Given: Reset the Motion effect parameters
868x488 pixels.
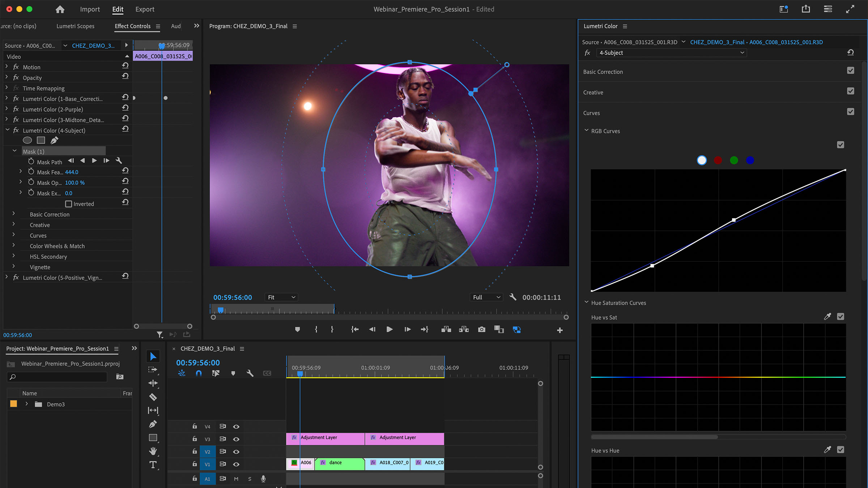Looking at the screenshot, I should (125, 66).
